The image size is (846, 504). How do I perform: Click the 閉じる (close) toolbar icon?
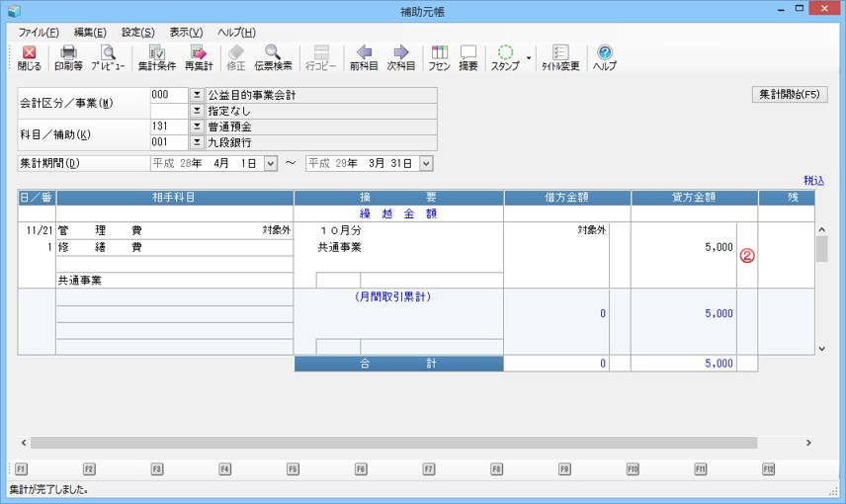(x=29, y=57)
